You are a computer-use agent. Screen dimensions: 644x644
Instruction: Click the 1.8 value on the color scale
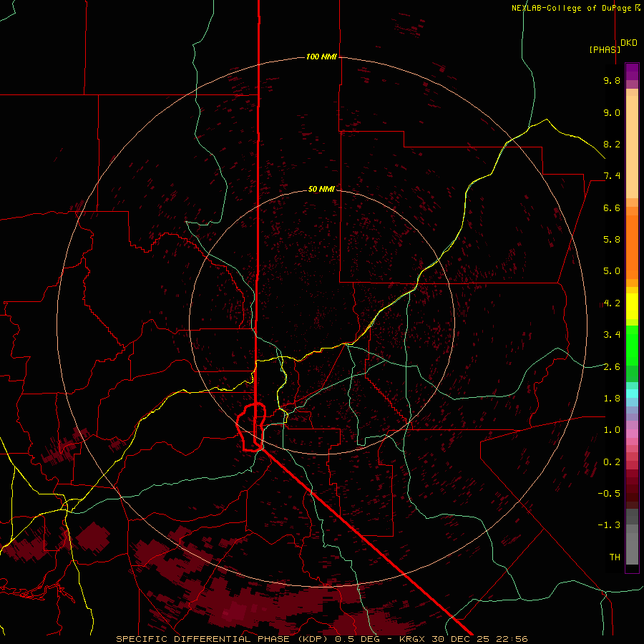612,399
